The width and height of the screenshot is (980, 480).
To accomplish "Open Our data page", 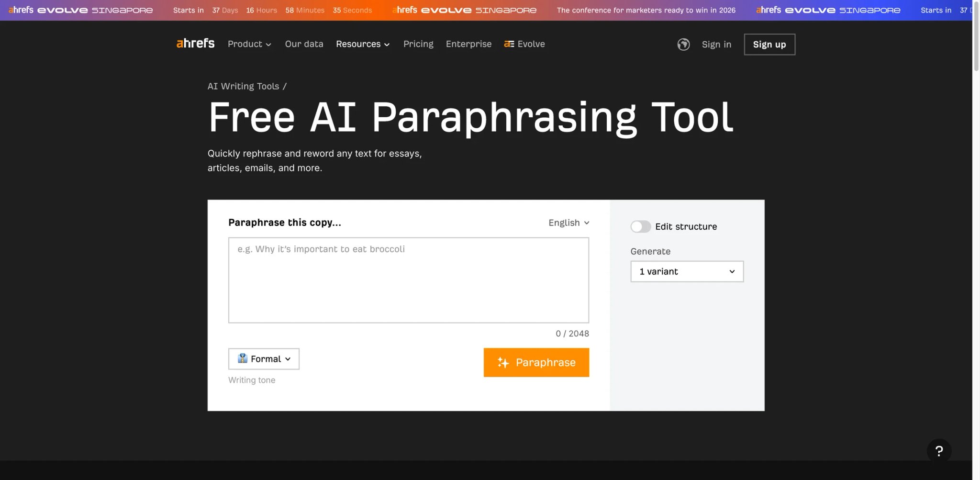I will (x=304, y=44).
